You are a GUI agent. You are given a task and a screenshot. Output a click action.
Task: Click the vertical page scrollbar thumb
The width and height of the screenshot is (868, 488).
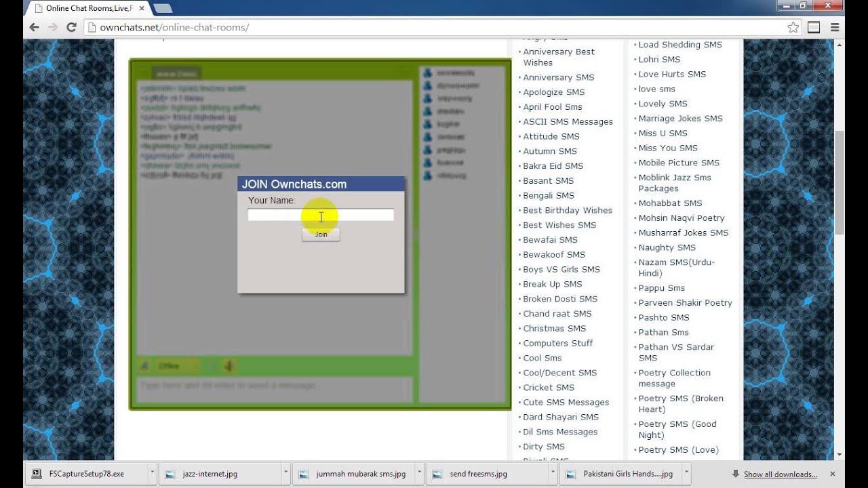pyautogui.click(x=840, y=183)
